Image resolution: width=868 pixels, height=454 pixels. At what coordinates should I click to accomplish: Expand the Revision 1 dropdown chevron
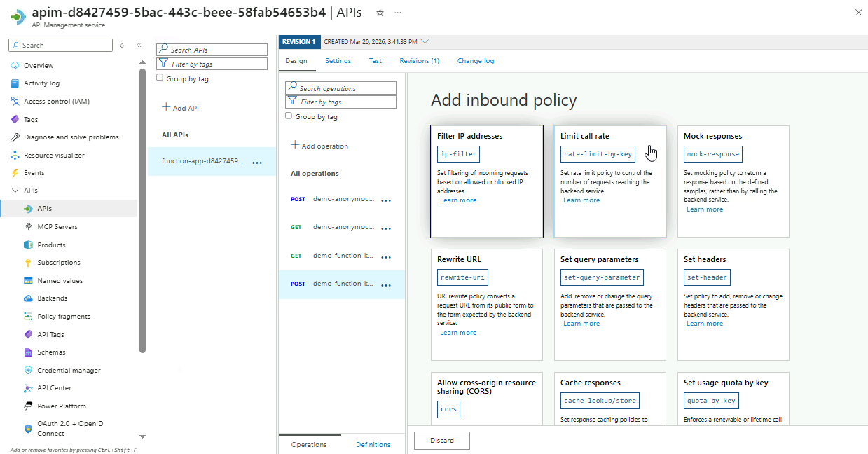click(x=425, y=41)
